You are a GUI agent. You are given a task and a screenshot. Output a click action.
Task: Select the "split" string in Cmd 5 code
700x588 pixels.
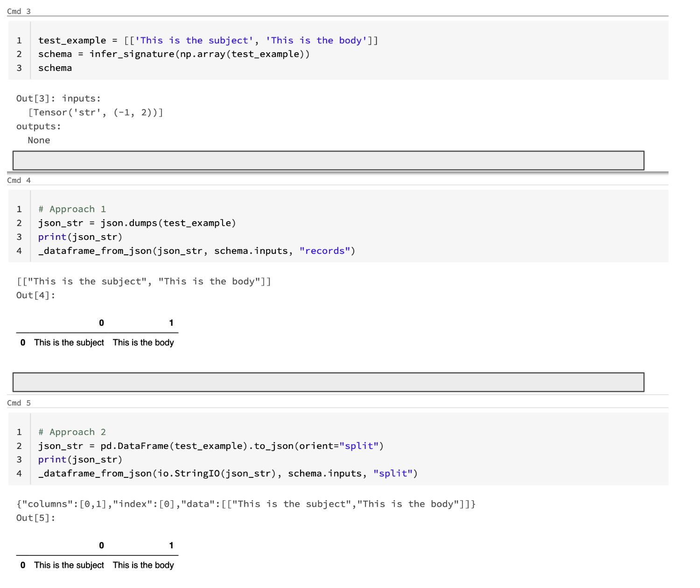[x=393, y=473]
